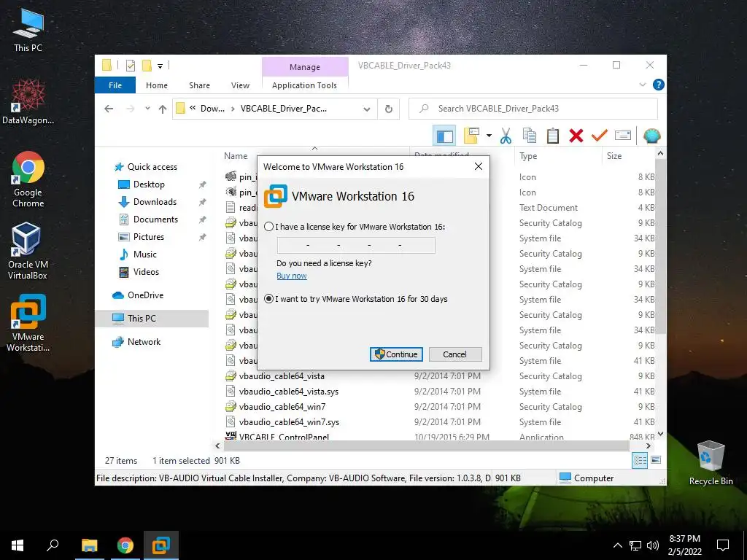The image size is (747, 560).
Task: Open the VMware Workstation desktop shortcut
Action: [28, 323]
